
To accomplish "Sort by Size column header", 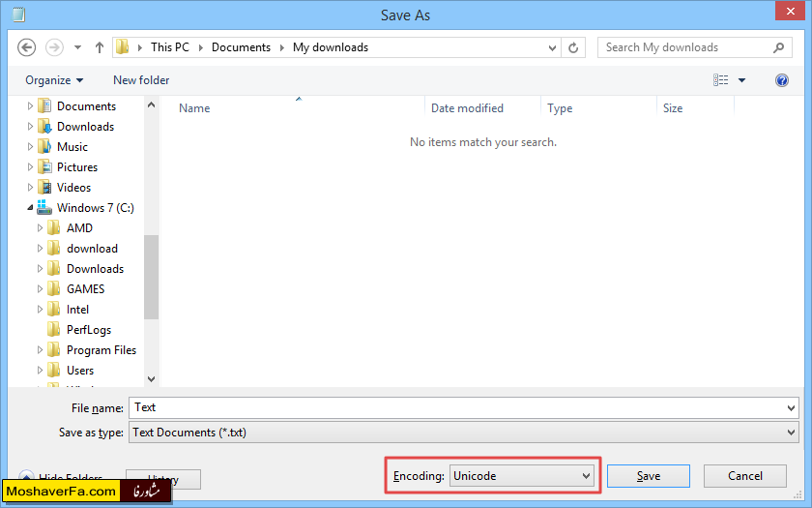I will 673,107.
